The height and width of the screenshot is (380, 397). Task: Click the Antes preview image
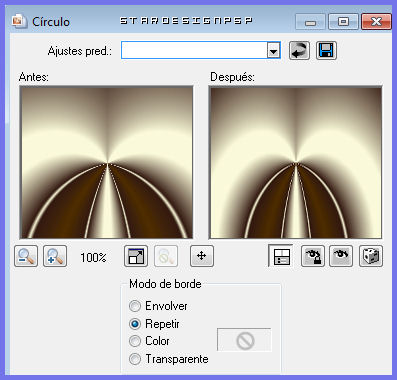(107, 162)
